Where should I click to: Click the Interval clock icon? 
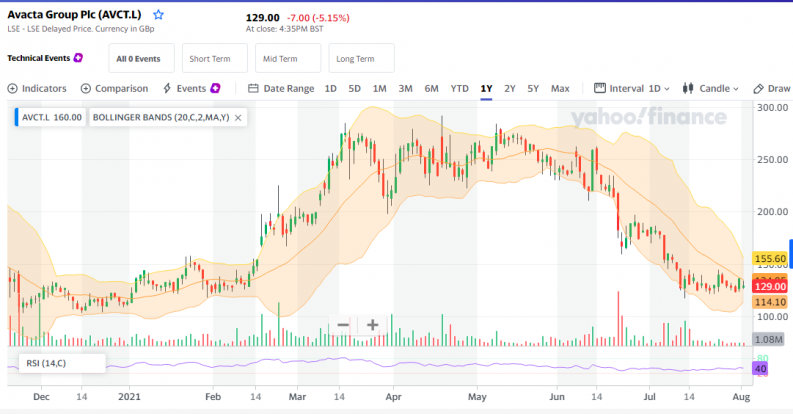[x=599, y=88]
